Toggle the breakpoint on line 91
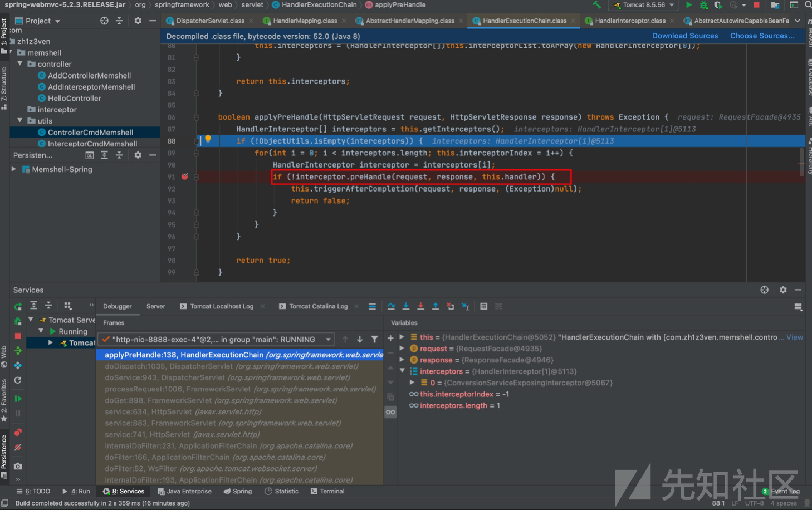This screenshot has width=812, height=510. [185, 176]
